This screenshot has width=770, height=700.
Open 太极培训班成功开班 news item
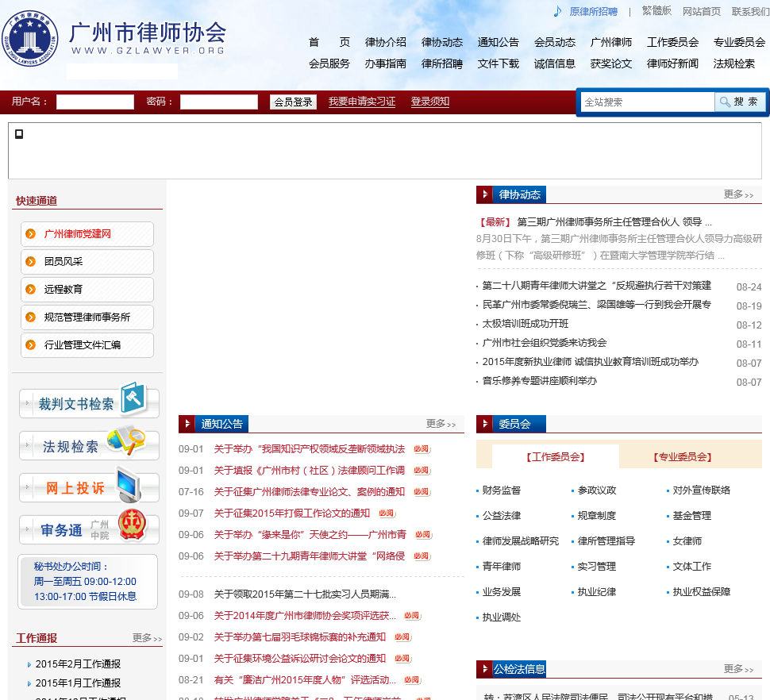[x=525, y=324]
